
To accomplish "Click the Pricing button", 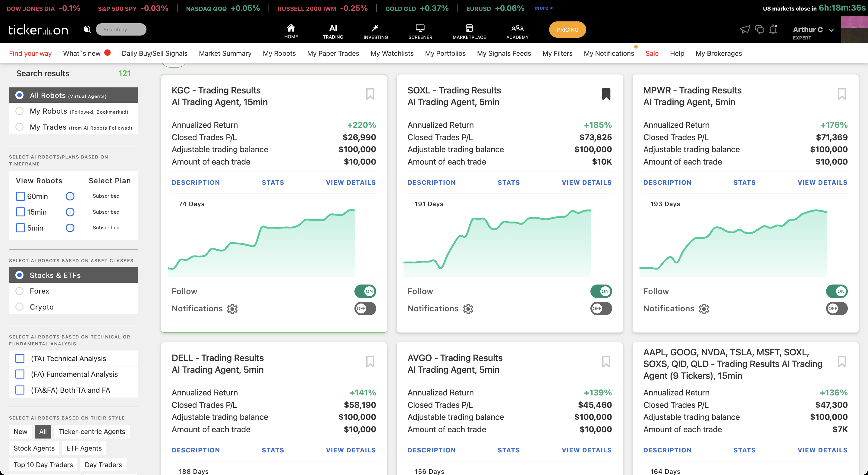I will click(x=567, y=30).
